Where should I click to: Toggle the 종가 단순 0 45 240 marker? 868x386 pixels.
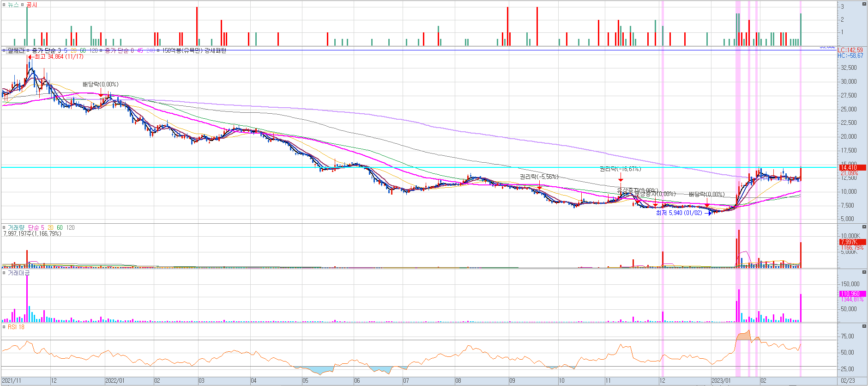coord(102,50)
